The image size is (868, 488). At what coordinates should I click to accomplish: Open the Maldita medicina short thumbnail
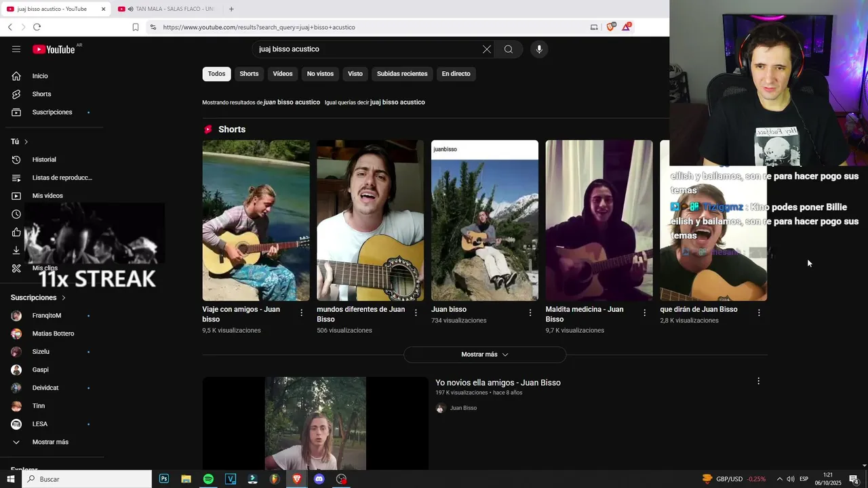(599, 220)
